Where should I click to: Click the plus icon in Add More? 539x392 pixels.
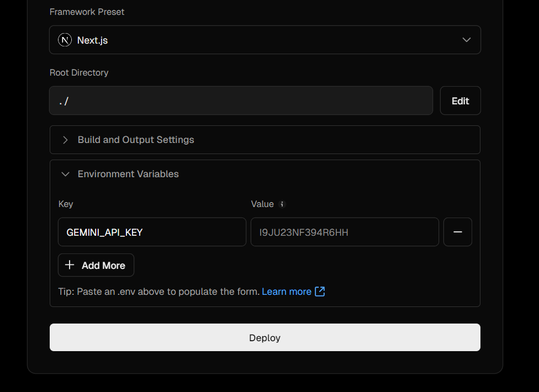tap(70, 265)
